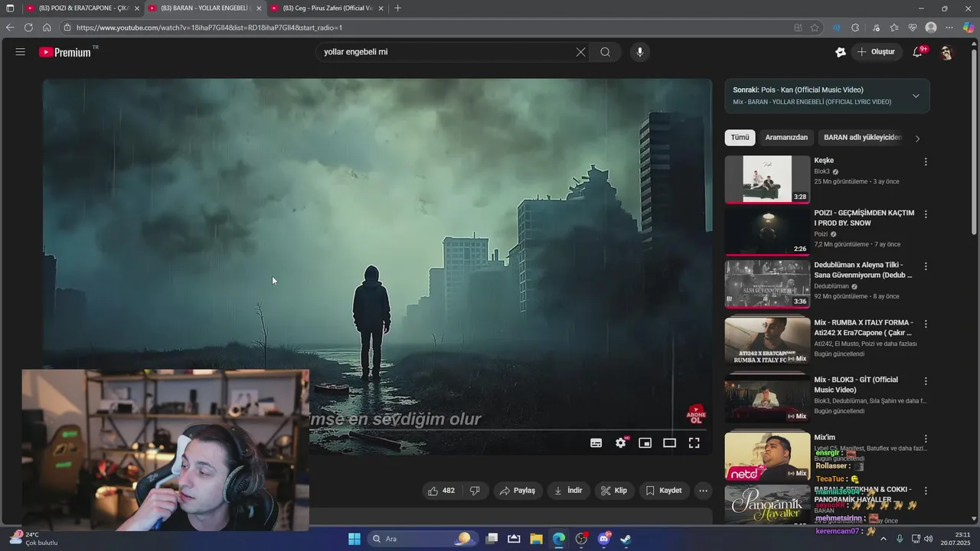Open the Windows Start menu
The width and height of the screenshot is (980, 551).
point(354,539)
